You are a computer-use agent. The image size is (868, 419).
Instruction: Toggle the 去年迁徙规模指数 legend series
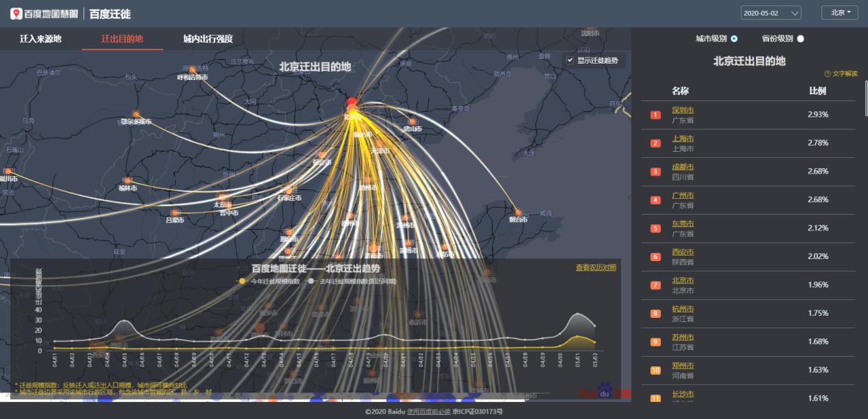click(351, 281)
